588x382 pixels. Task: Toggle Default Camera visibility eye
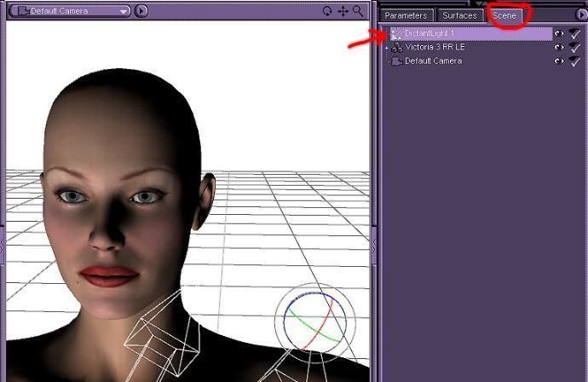click(559, 61)
